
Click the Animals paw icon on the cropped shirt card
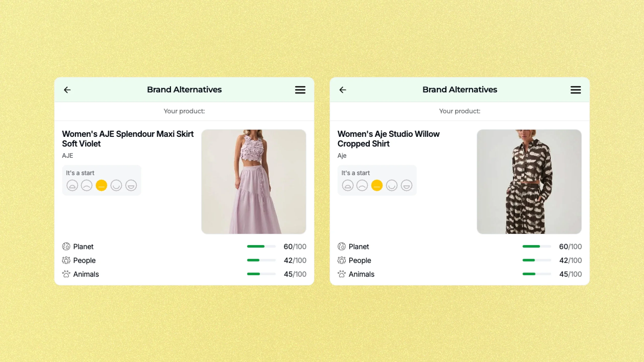click(341, 274)
